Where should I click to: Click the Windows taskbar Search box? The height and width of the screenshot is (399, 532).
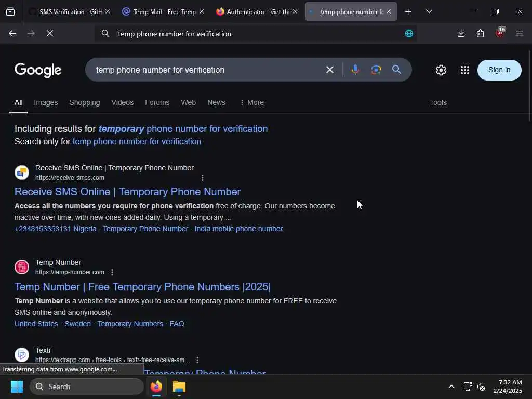(x=87, y=387)
